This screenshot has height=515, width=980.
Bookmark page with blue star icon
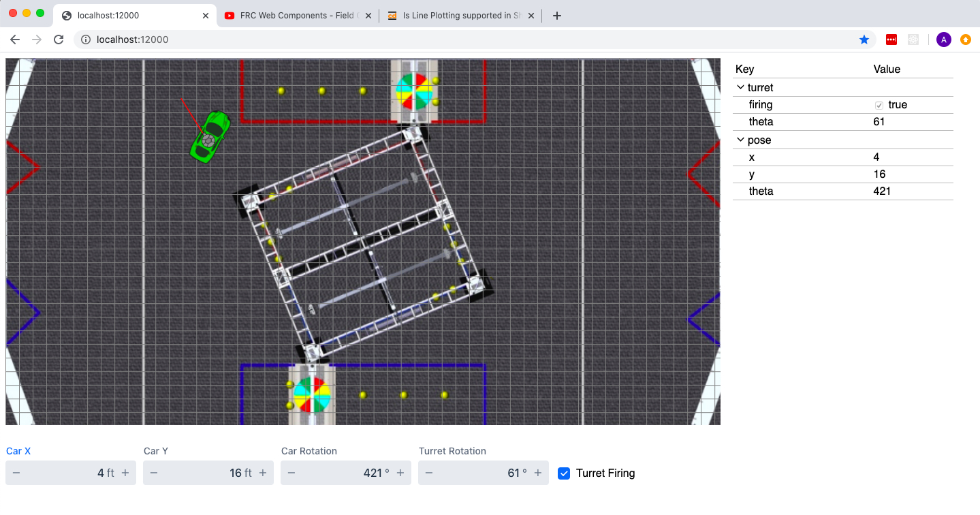[x=864, y=40]
